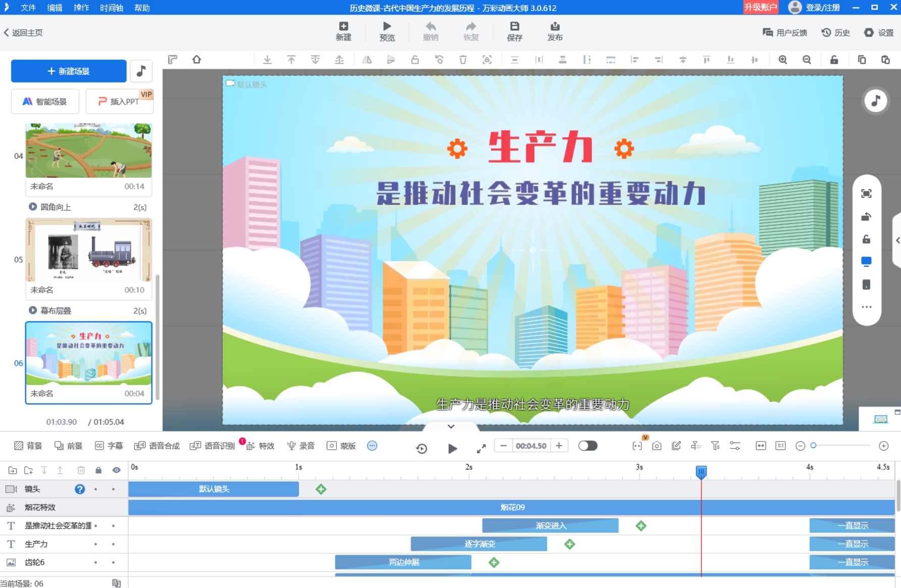Save the project with 保存
This screenshot has width=901, height=588.
pyautogui.click(x=514, y=31)
